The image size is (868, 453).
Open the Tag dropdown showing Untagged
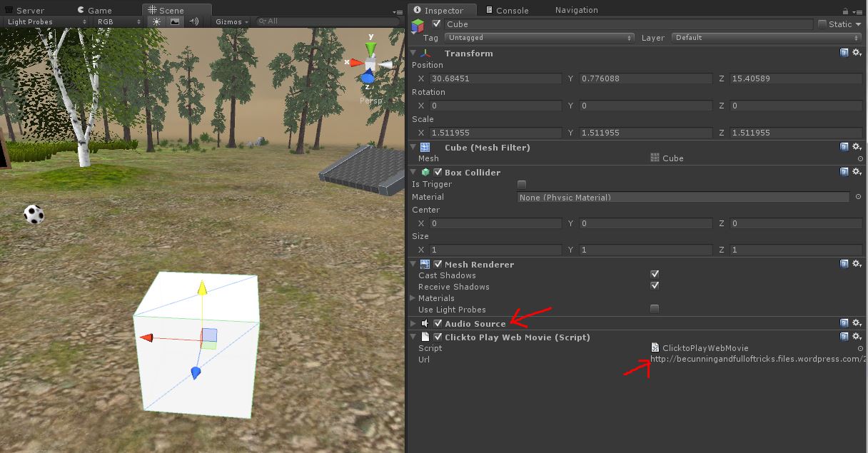pos(539,38)
